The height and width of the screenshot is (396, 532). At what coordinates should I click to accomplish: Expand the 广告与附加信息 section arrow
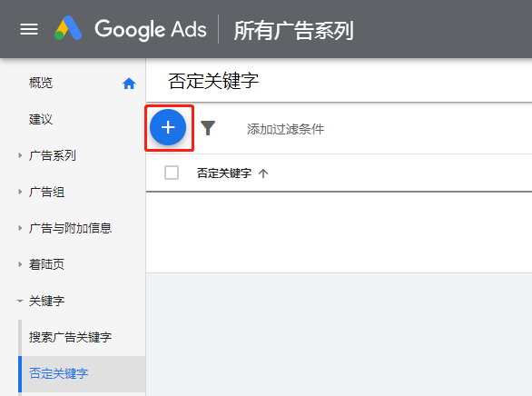[x=20, y=228]
